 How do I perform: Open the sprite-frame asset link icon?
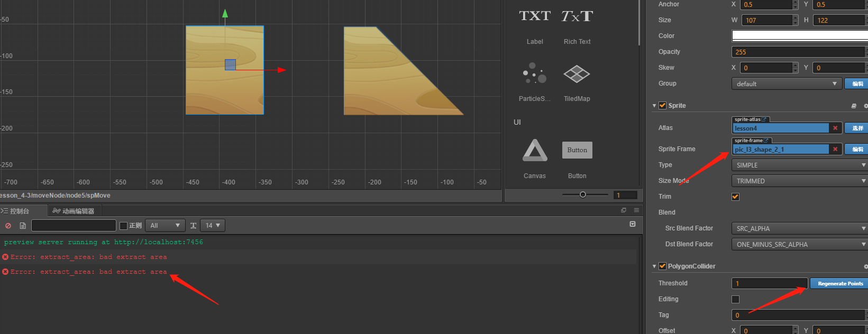click(766, 141)
